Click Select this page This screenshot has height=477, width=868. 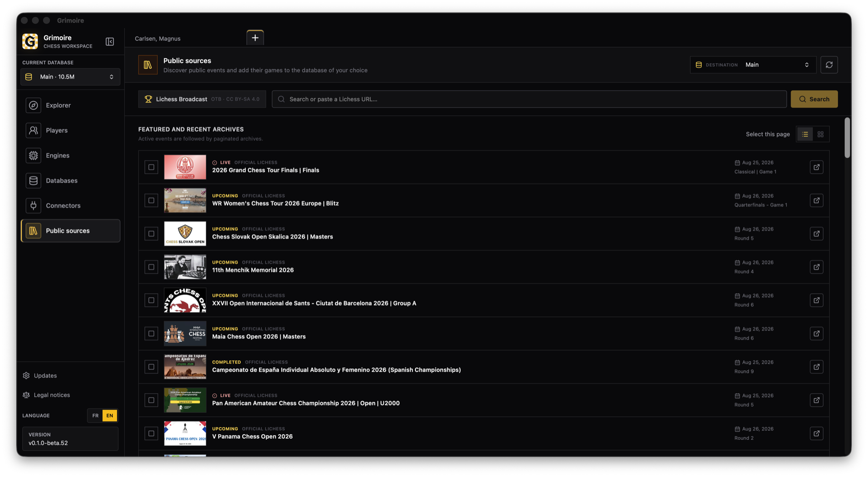click(768, 134)
